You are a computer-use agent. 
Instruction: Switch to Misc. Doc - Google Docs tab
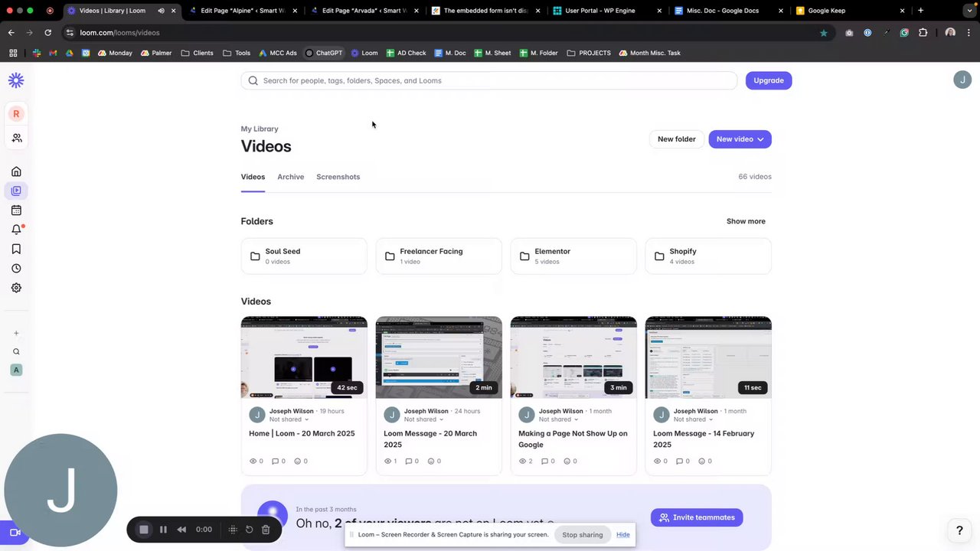pos(724,11)
